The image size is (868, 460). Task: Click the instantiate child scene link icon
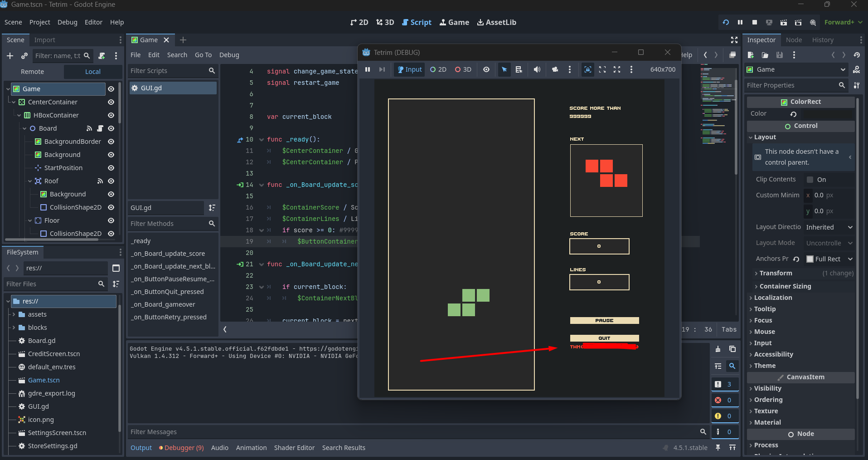(24, 56)
